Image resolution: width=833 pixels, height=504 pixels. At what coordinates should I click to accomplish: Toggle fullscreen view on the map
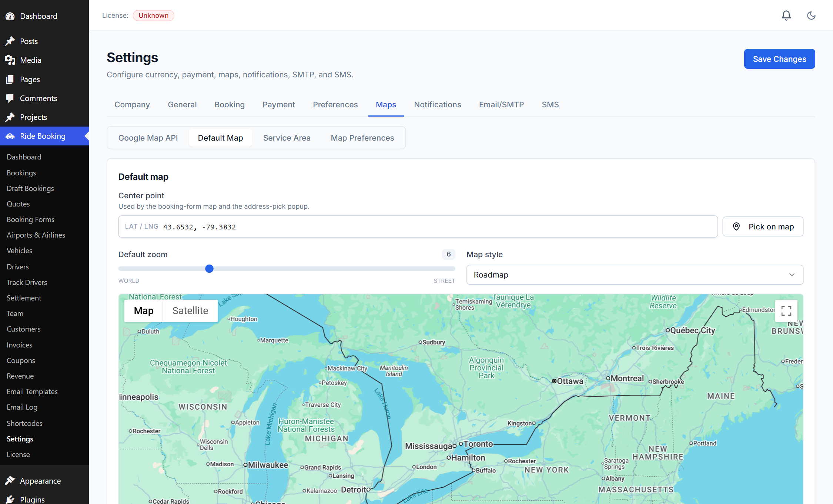pos(786,310)
